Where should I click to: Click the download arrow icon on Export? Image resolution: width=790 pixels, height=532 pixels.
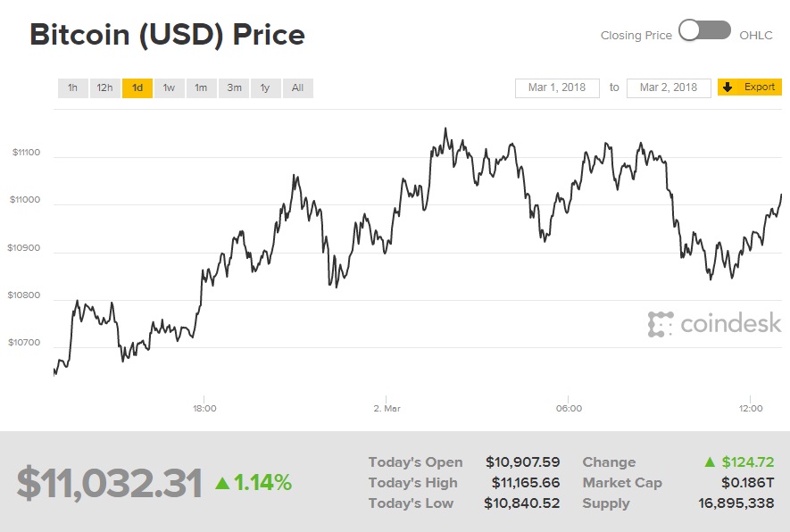pos(728,87)
